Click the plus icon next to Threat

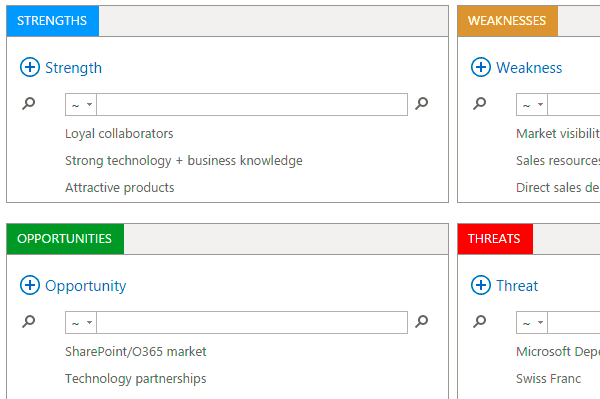point(481,285)
